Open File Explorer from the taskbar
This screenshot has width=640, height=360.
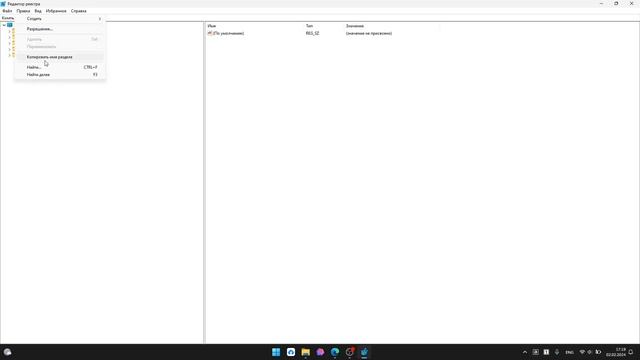coord(305,352)
